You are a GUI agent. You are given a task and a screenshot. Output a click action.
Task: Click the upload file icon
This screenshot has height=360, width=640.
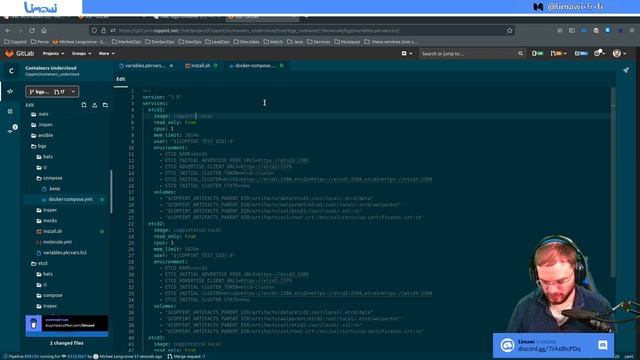point(95,105)
